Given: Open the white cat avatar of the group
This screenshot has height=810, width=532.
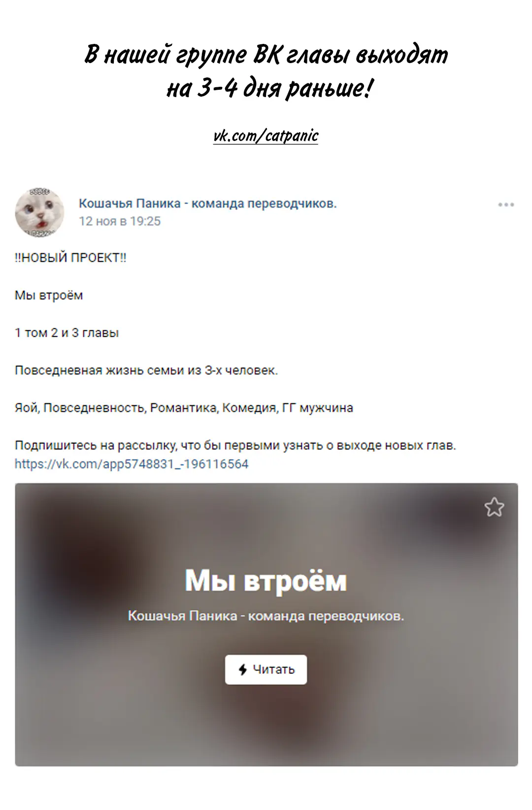Looking at the screenshot, I should click(39, 212).
